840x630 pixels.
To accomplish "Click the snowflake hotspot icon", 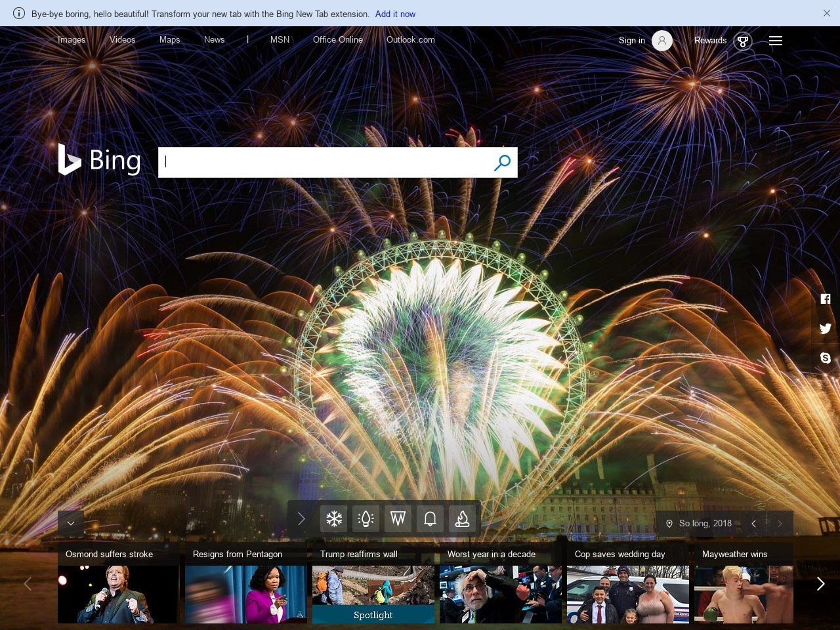I will 334,519.
